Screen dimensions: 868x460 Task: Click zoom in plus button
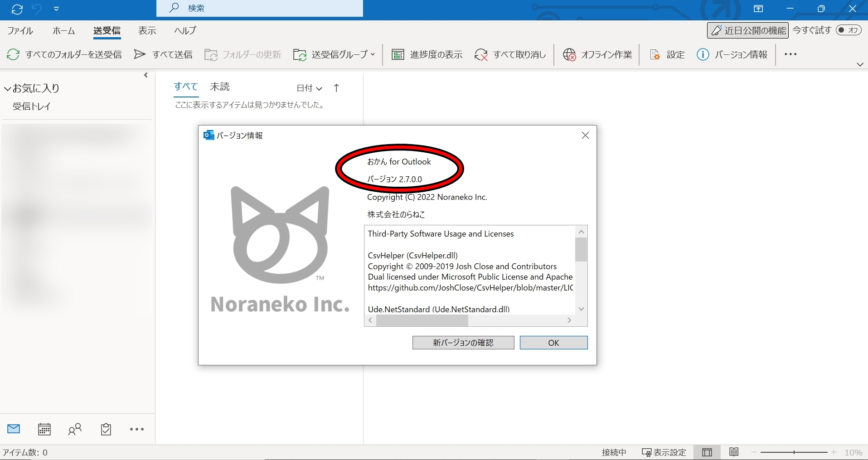pyautogui.click(x=834, y=452)
